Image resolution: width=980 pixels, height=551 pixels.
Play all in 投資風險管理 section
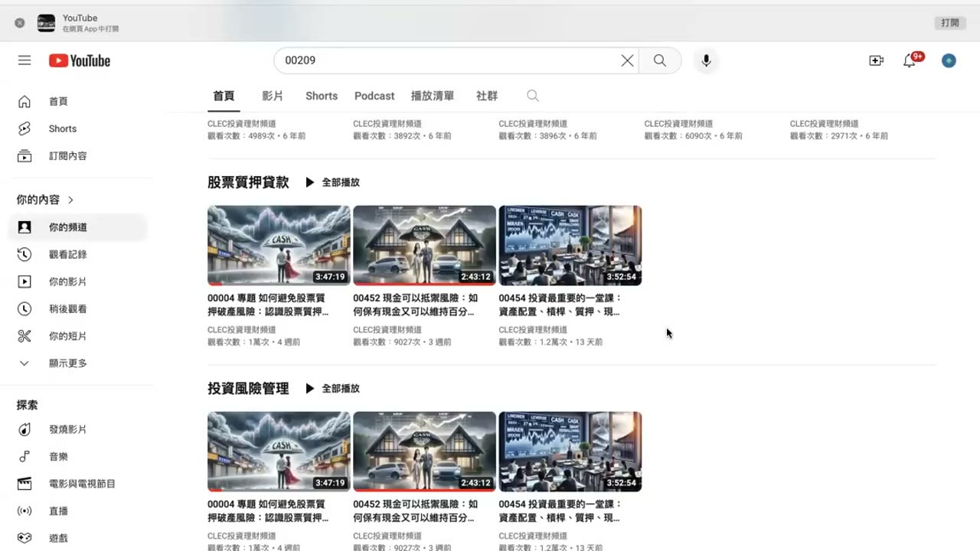[x=332, y=389]
